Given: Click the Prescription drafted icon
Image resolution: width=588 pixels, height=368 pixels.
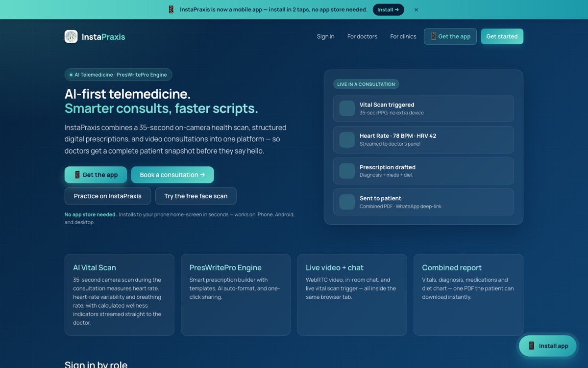Looking at the screenshot, I should pyautogui.click(x=347, y=171).
